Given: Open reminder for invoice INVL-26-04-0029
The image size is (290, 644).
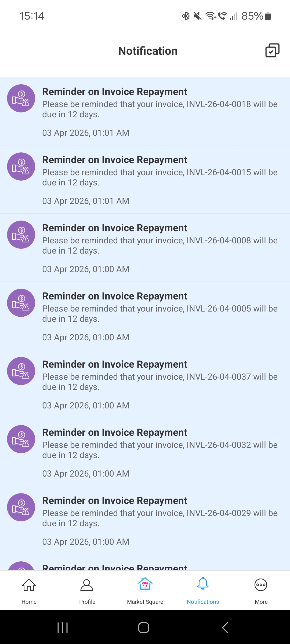Looking at the screenshot, I should pos(160,520).
